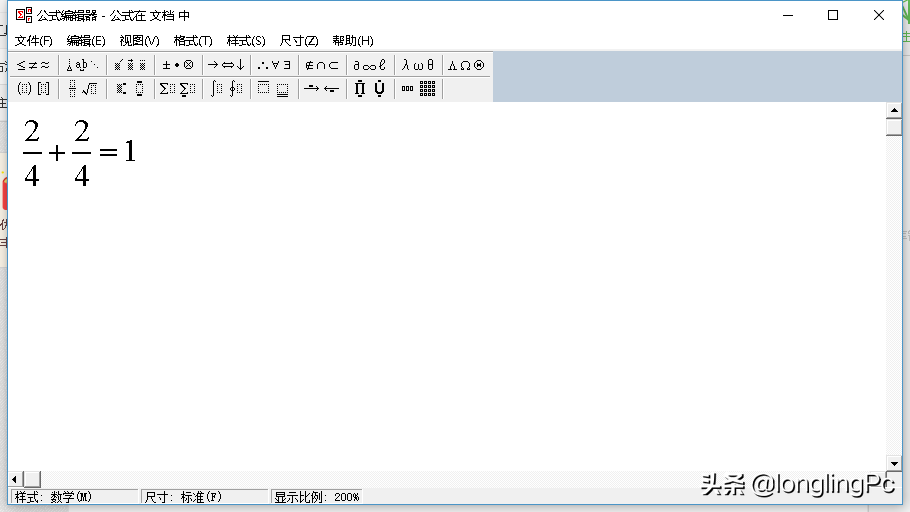Click the status bar text 样式: 数学(M)
This screenshot has width=910, height=512.
pyautogui.click(x=53, y=497)
